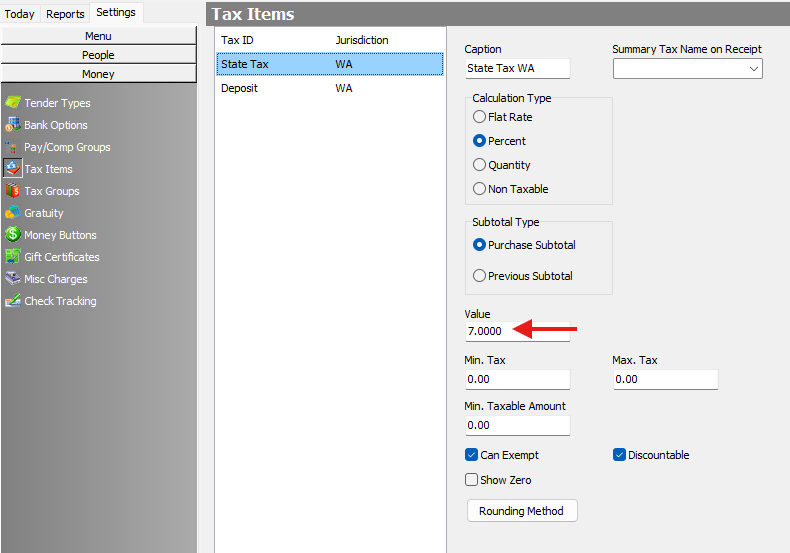Select the Quantity calculation type

coord(479,165)
